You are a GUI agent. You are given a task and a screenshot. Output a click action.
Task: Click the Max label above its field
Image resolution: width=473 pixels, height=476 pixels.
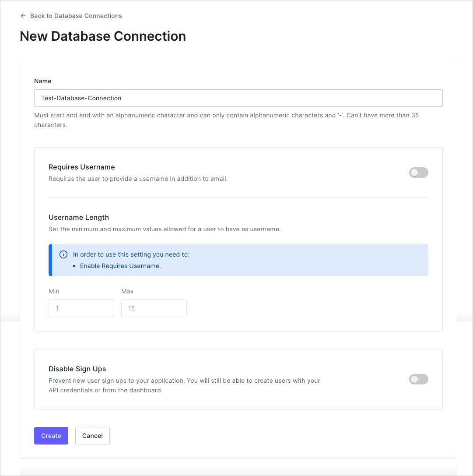point(127,291)
